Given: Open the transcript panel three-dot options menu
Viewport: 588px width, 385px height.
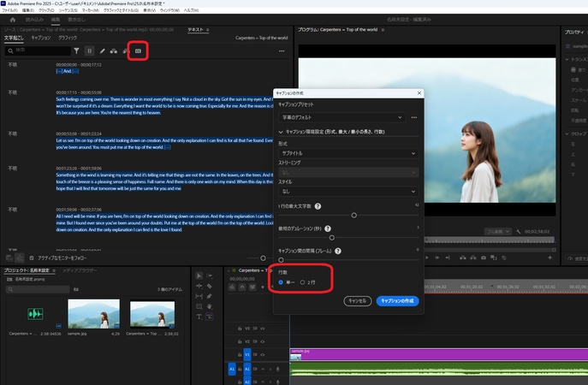Looking at the screenshot, I should 281,51.
